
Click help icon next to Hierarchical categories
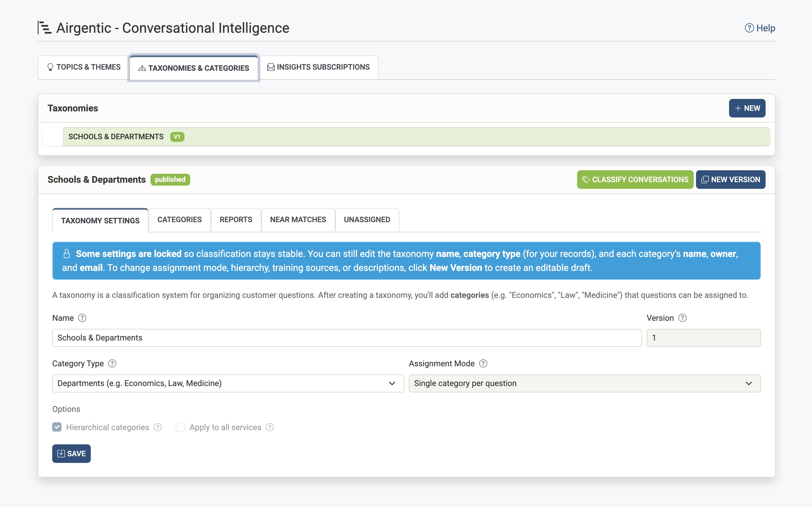(157, 427)
